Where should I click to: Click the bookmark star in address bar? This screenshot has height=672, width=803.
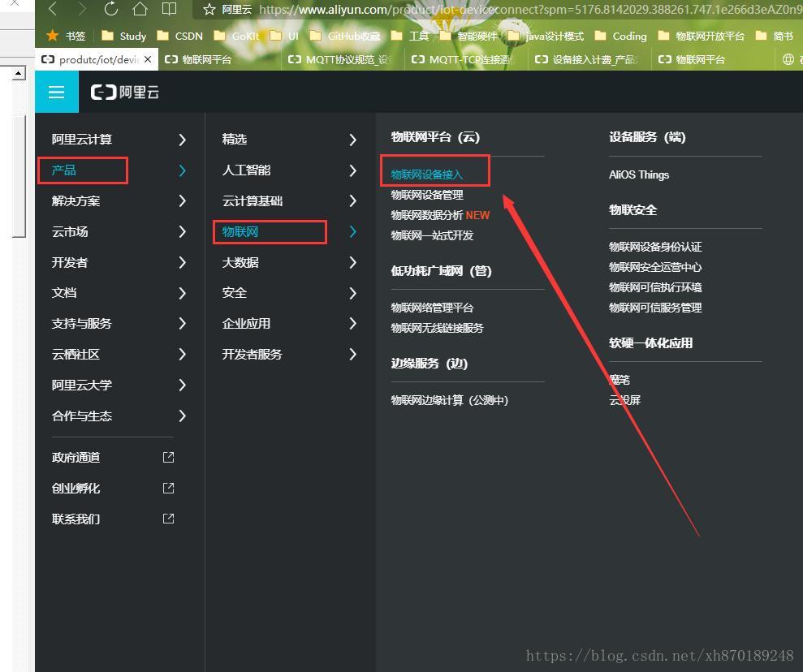tap(209, 10)
